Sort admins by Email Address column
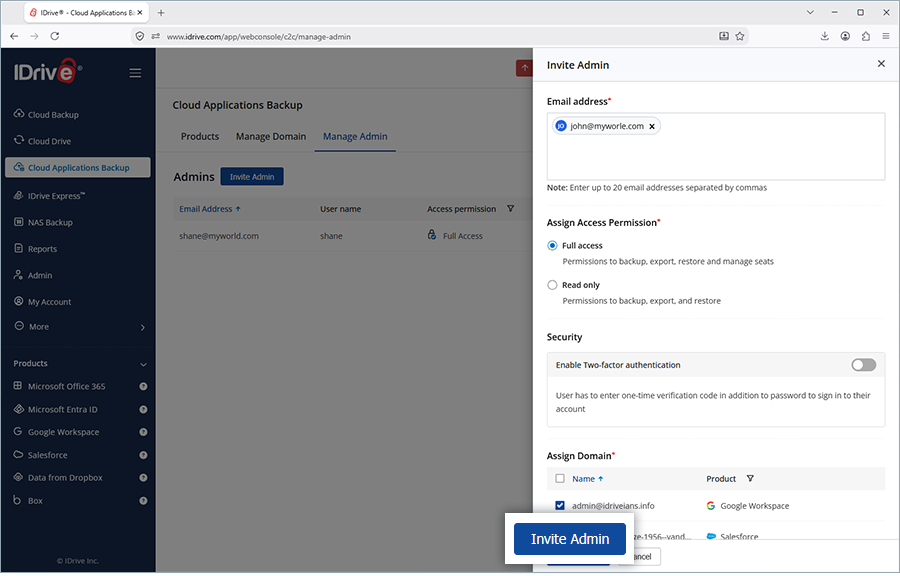900x576 pixels. (210, 209)
